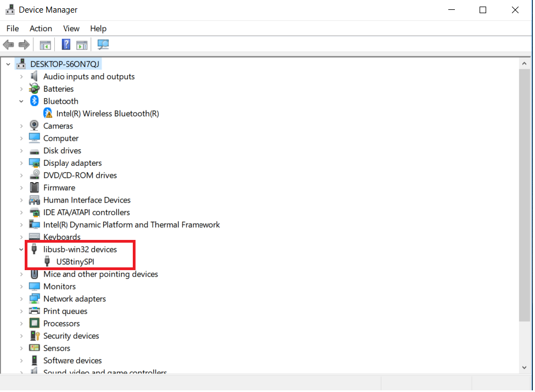Image resolution: width=535 pixels, height=392 pixels.
Task: Select the Human Interface Devices label
Action: coord(87,200)
